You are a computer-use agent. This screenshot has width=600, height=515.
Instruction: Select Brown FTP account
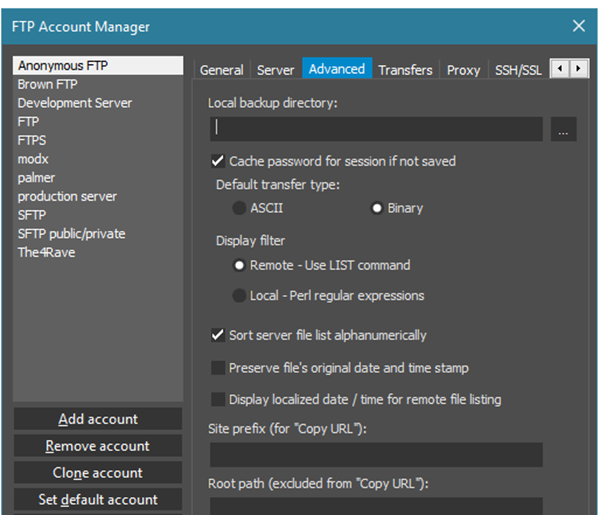click(x=98, y=84)
